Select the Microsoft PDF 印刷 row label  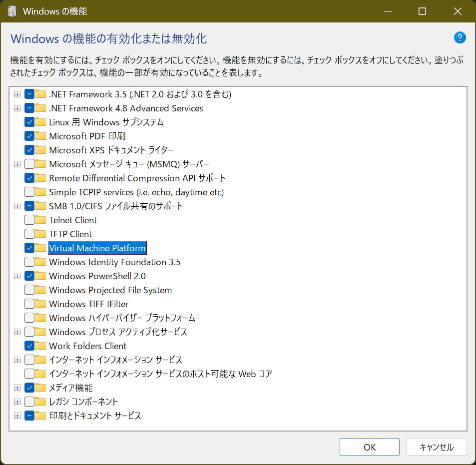(87, 136)
